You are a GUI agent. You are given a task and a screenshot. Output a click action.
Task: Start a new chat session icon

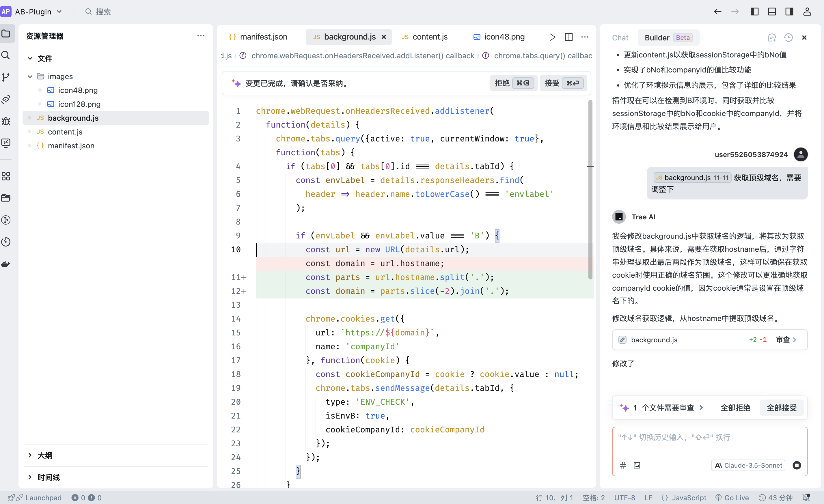772,38
